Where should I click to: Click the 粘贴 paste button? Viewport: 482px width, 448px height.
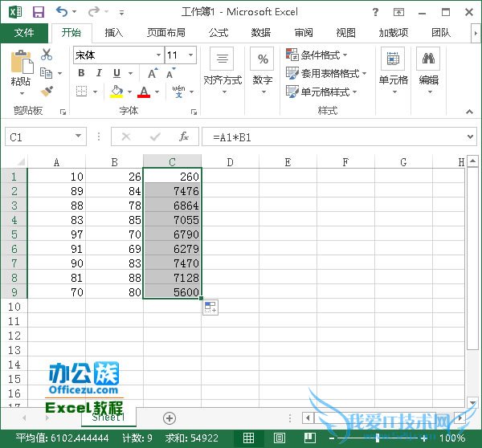tap(21, 71)
